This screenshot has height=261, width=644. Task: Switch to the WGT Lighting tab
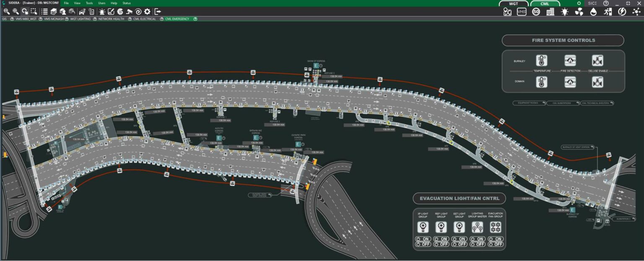click(80, 19)
